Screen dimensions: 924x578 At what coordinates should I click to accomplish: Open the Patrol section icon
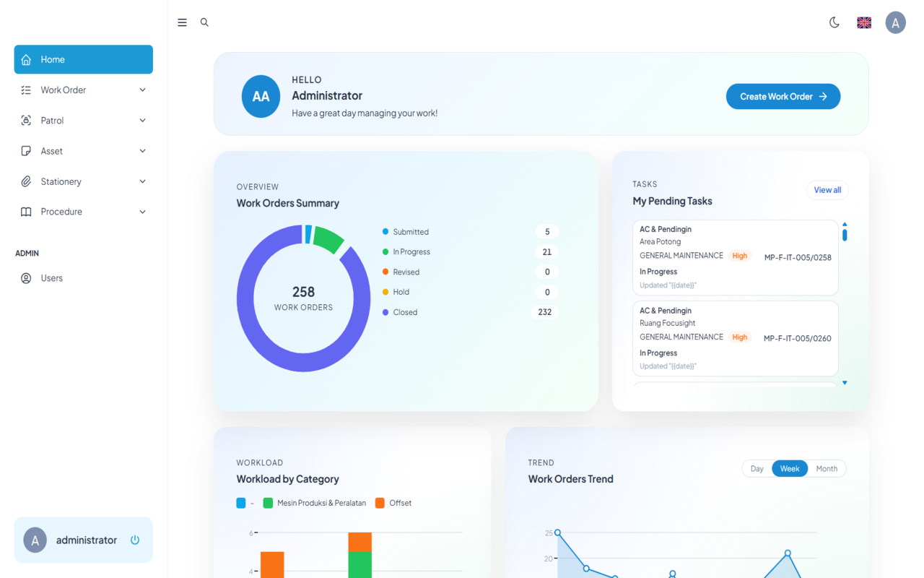[26, 120]
